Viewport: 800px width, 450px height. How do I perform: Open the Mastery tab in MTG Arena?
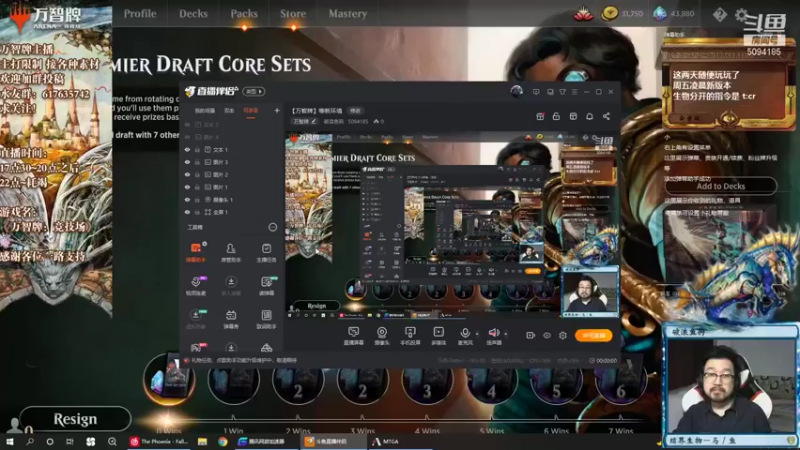point(347,14)
